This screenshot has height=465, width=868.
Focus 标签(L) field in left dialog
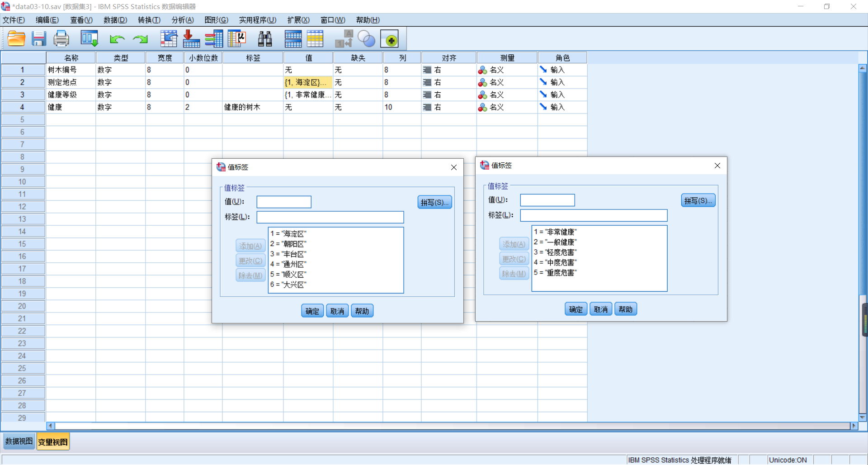pos(330,217)
